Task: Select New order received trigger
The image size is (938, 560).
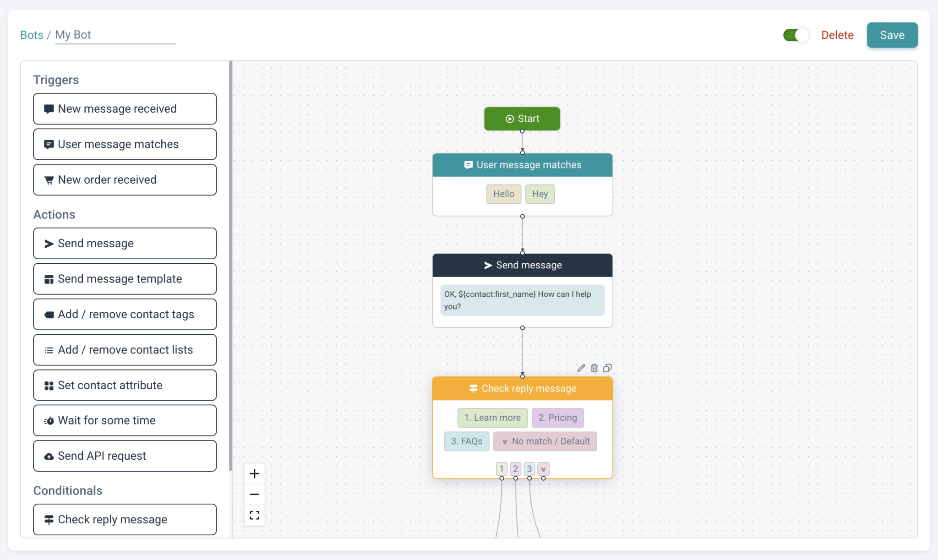Action: pyautogui.click(x=125, y=179)
